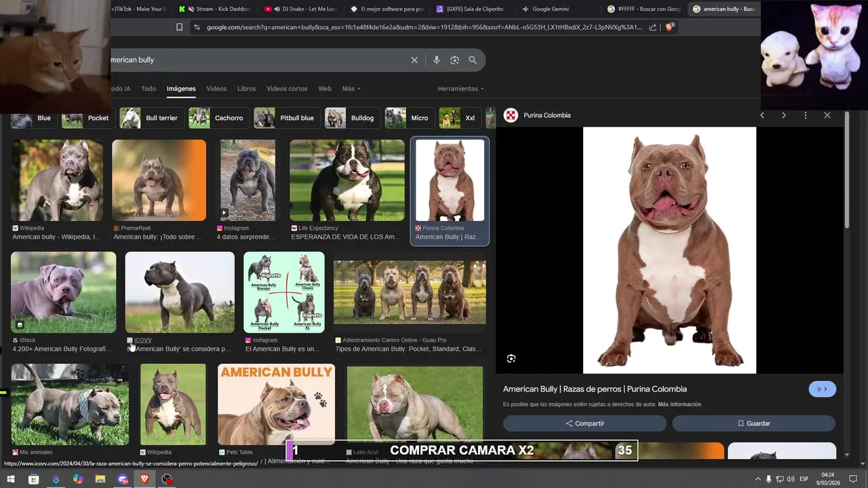This screenshot has width=868, height=488.
Task: Click the Compartir button
Action: (585, 424)
